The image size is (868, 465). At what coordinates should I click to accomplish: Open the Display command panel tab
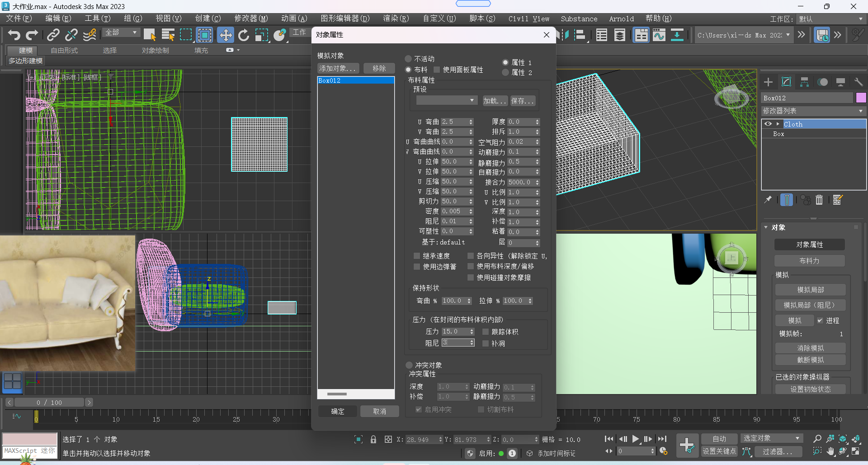coord(840,82)
